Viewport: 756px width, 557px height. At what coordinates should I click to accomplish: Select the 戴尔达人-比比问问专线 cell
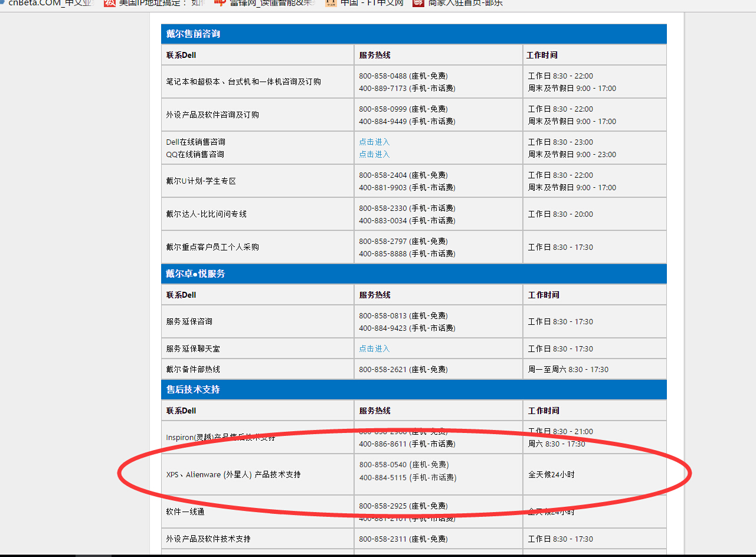257,214
